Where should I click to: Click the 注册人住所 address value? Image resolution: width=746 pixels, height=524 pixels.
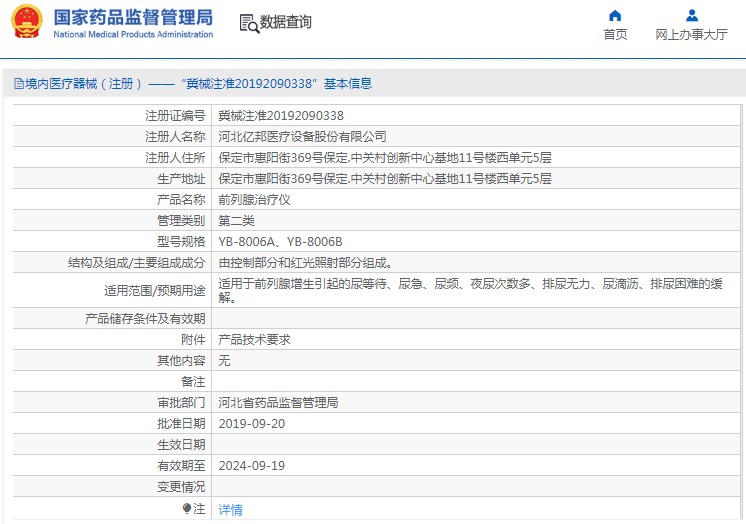pyautogui.click(x=385, y=158)
